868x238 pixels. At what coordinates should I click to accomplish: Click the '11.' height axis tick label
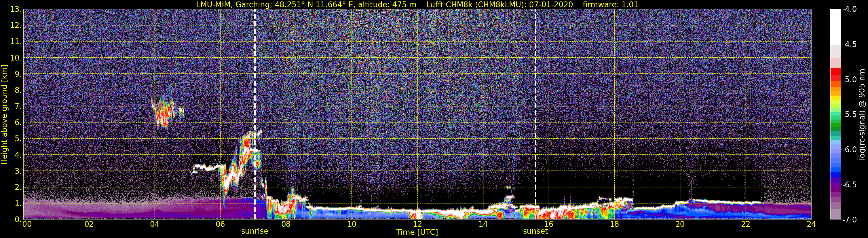point(16,42)
